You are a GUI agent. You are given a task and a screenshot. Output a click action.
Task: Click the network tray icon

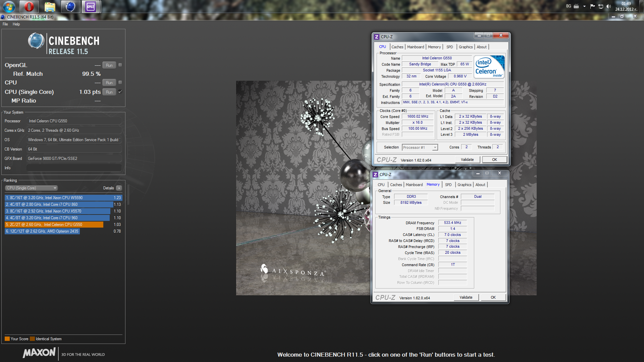point(601,6)
